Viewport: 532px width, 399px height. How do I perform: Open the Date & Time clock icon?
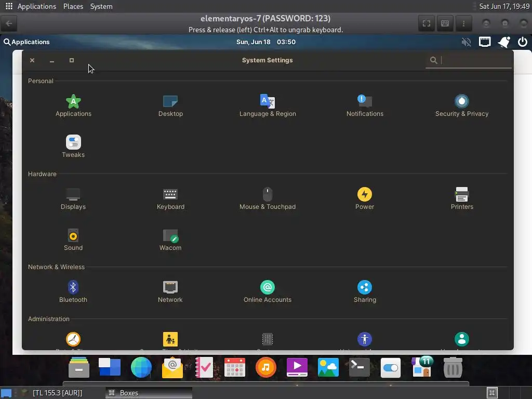(73, 339)
